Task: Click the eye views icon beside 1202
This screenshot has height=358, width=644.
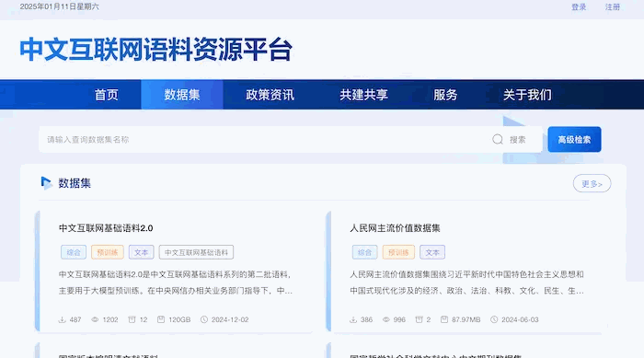Action: [95, 319]
